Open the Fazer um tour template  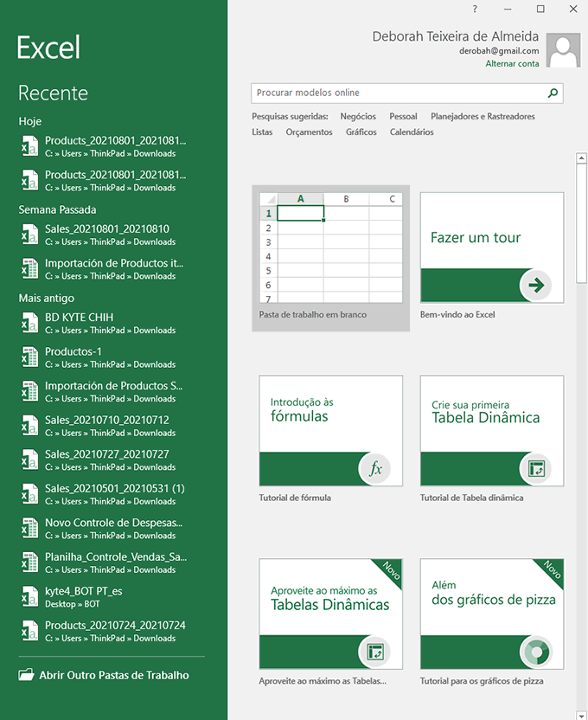[x=492, y=247]
